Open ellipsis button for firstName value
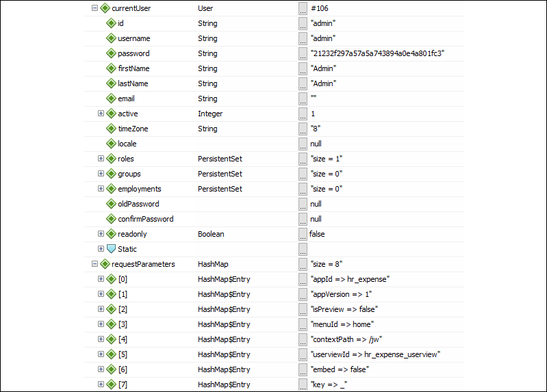547x392 pixels. point(303,68)
